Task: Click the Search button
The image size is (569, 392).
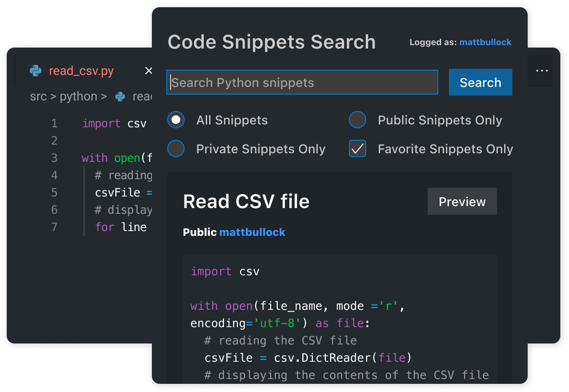Action: 481,82
